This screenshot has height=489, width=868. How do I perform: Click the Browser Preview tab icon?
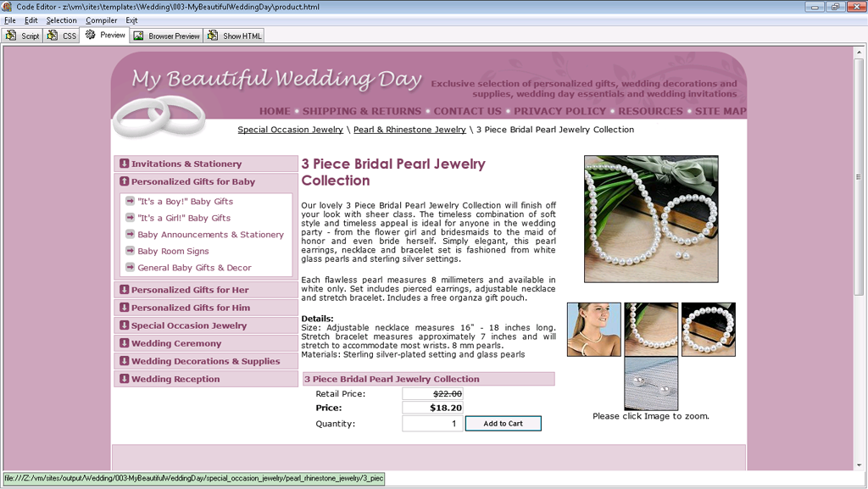[x=138, y=36]
